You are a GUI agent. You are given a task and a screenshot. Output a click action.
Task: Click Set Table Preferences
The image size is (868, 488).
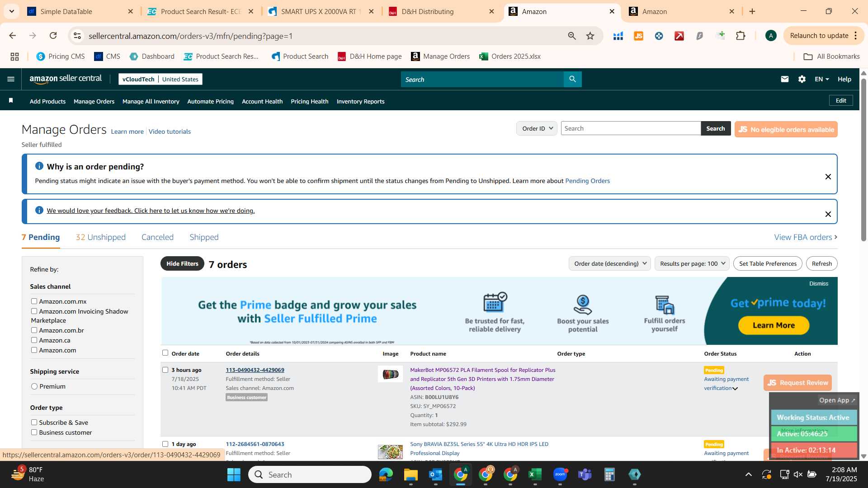coord(768,263)
